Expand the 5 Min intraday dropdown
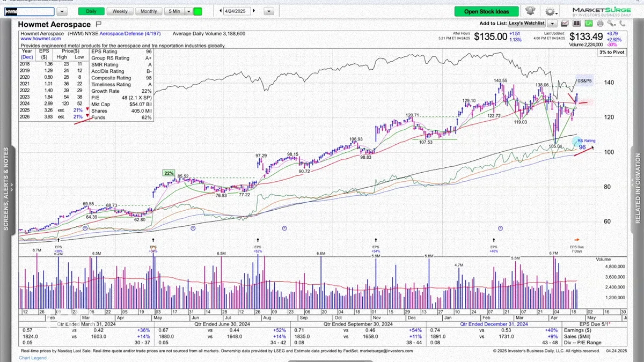This screenshot has height=362, width=644. click(188, 11)
